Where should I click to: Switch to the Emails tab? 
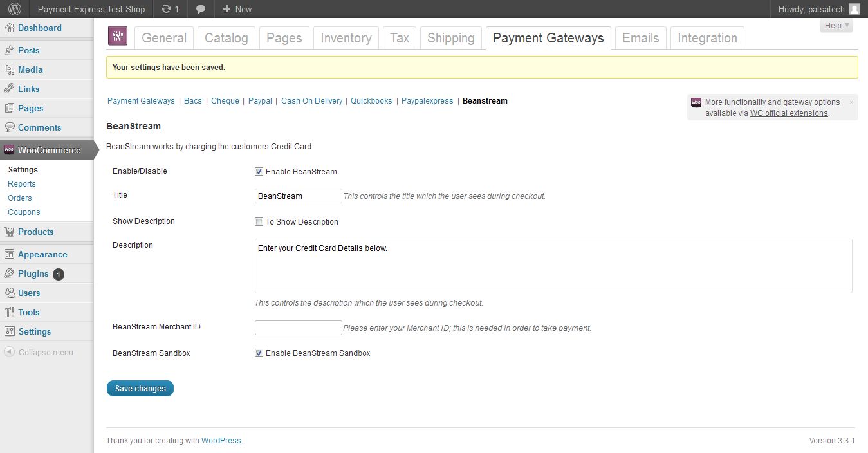point(641,38)
